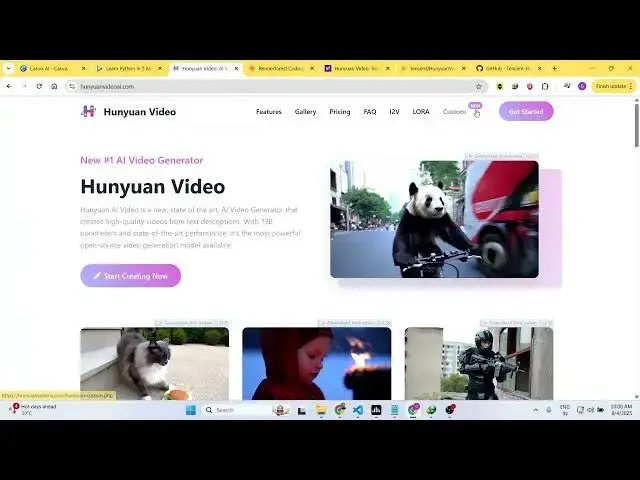Open the black equalizer app on taskbar

click(376, 410)
